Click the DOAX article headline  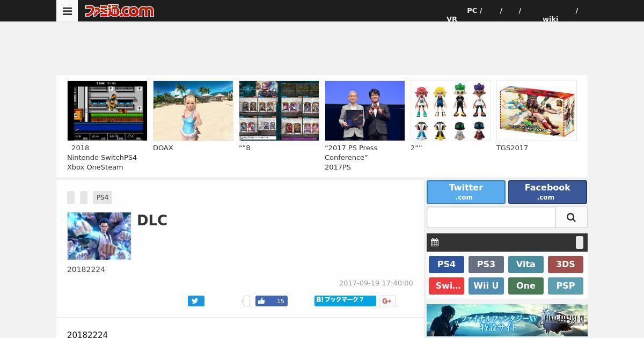pyautogui.click(x=163, y=148)
